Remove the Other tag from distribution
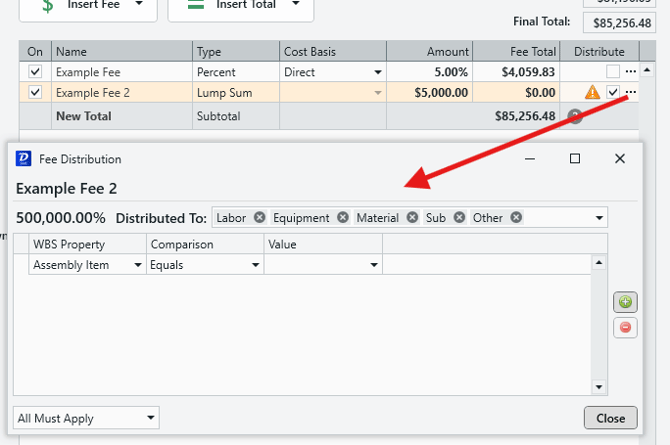Screen dimensions: 670x445 click(x=516, y=218)
